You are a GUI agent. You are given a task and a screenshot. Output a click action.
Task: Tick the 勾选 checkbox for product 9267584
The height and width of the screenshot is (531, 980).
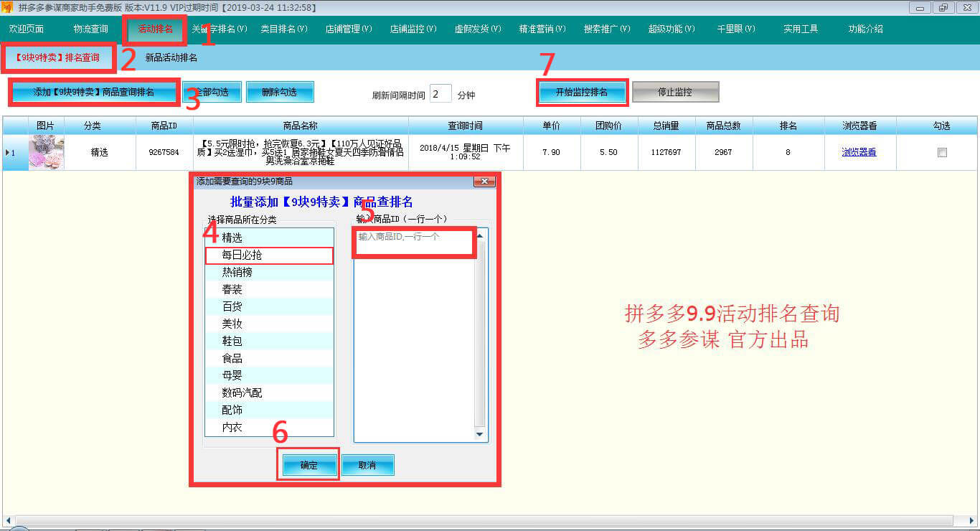pyautogui.click(x=942, y=152)
